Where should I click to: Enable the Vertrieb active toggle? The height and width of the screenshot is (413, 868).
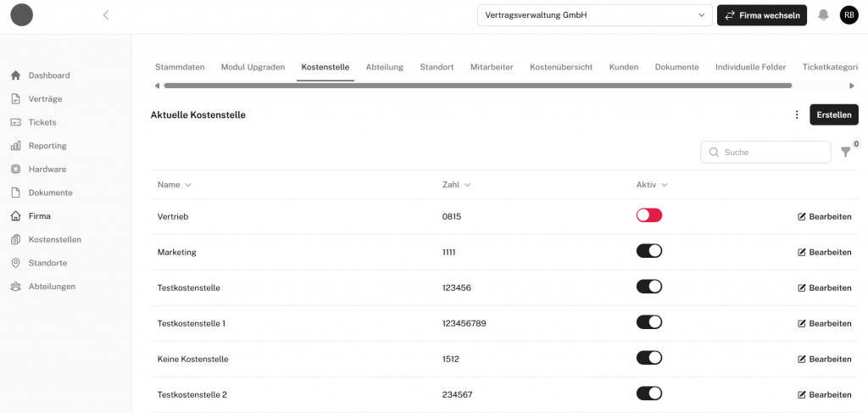(x=648, y=215)
